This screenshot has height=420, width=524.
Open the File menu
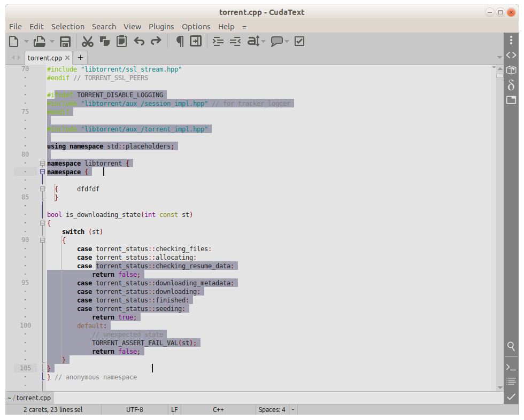tap(16, 27)
